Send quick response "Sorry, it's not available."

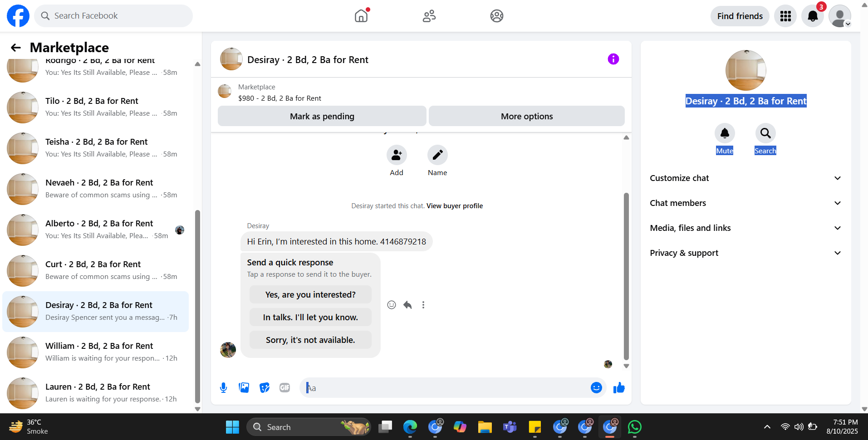coord(310,340)
